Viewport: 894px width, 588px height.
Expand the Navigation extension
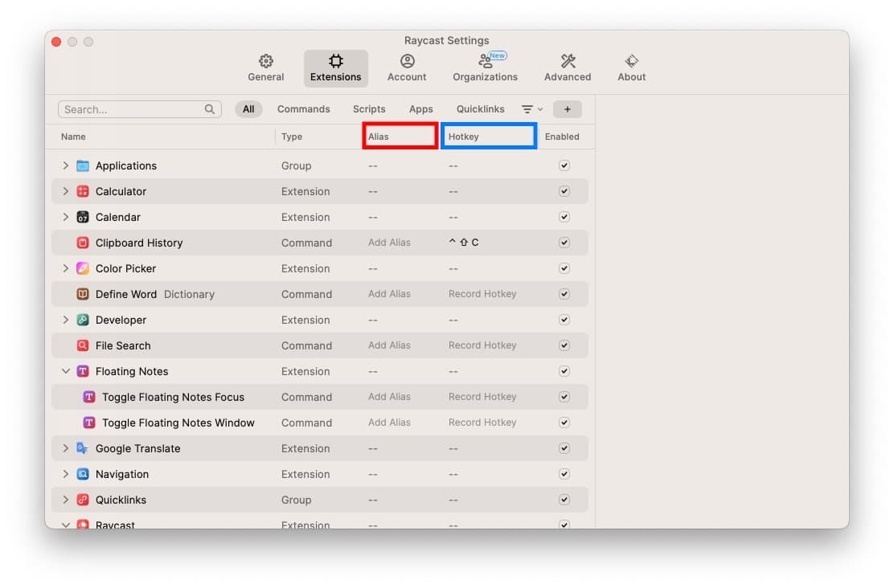66,473
